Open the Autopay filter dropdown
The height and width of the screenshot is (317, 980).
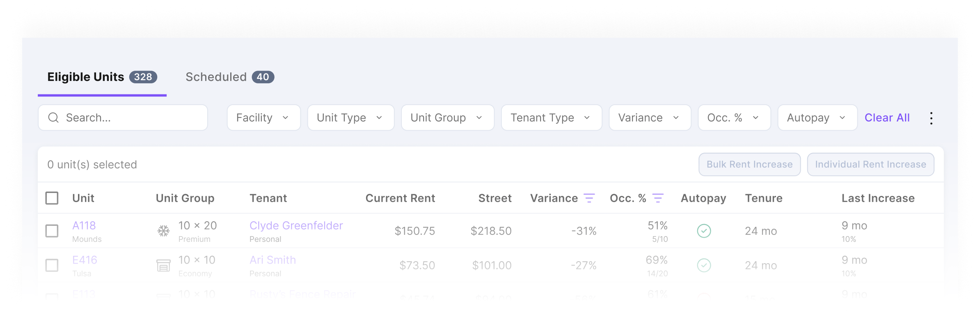(817, 118)
